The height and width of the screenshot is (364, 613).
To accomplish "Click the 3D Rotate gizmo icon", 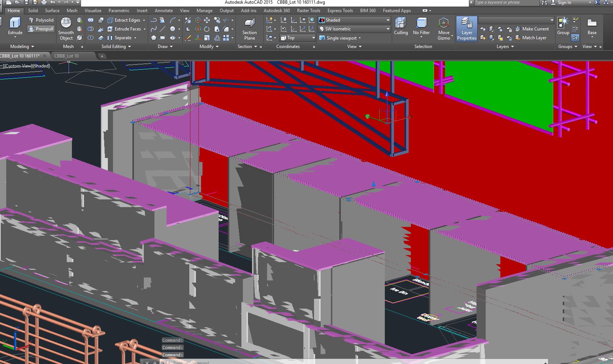I will click(x=198, y=29).
